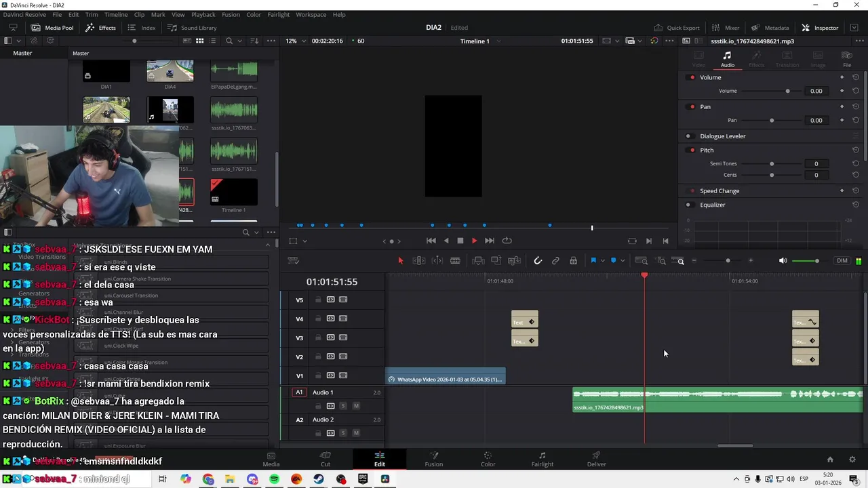
Task: Reset the Volume section arrow icon
Action: click(x=856, y=77)
